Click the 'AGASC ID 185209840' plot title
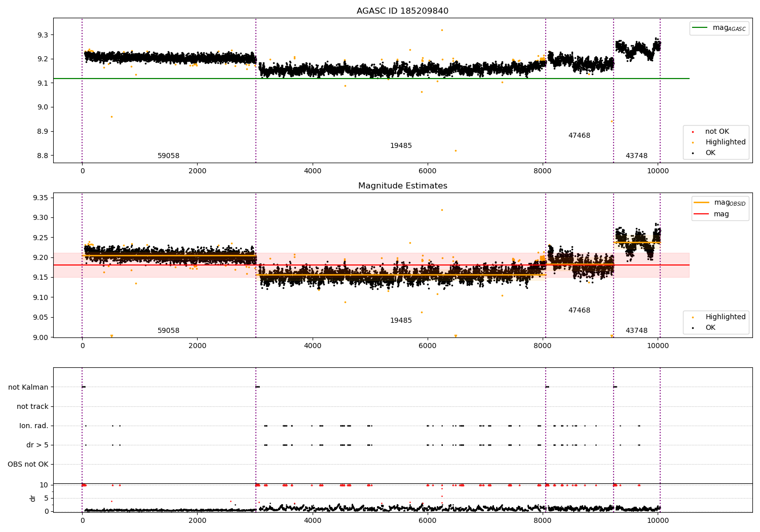Image resolution: width=760 pixels, height=532 pixels. 402,11
